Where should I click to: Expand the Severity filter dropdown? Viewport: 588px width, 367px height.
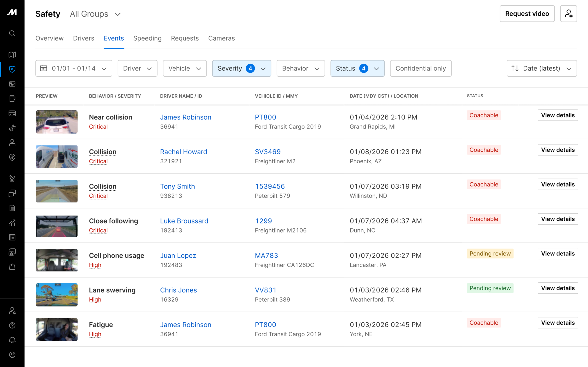241,68
